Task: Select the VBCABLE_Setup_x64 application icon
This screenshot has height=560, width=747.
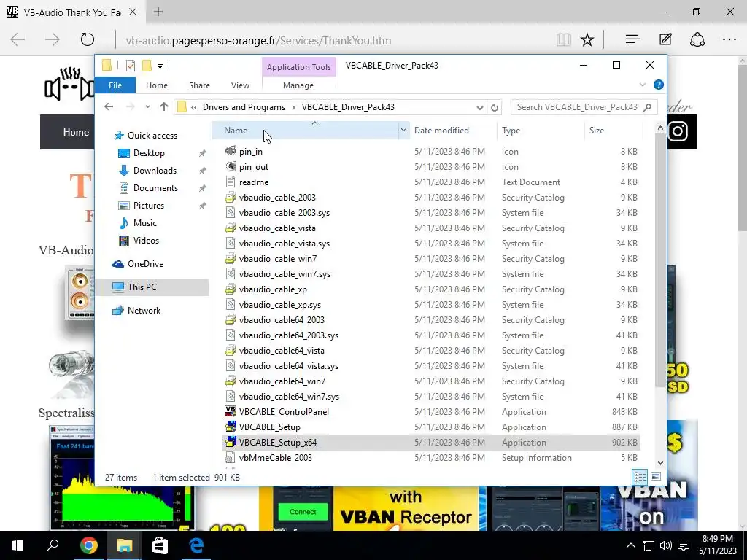Action: coord(231,442)
